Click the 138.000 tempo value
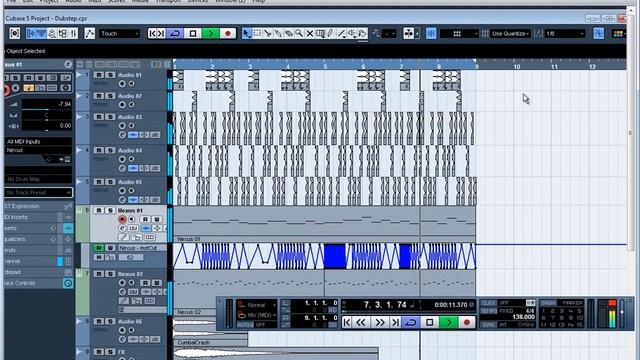The image size is (640, 360). click(523, 317)
